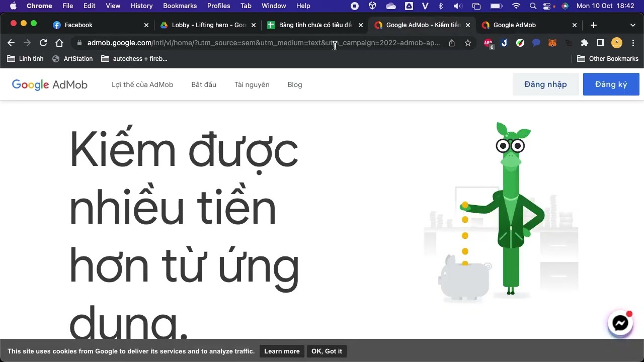Open the Messenger chat bubble

pos(620,323)
